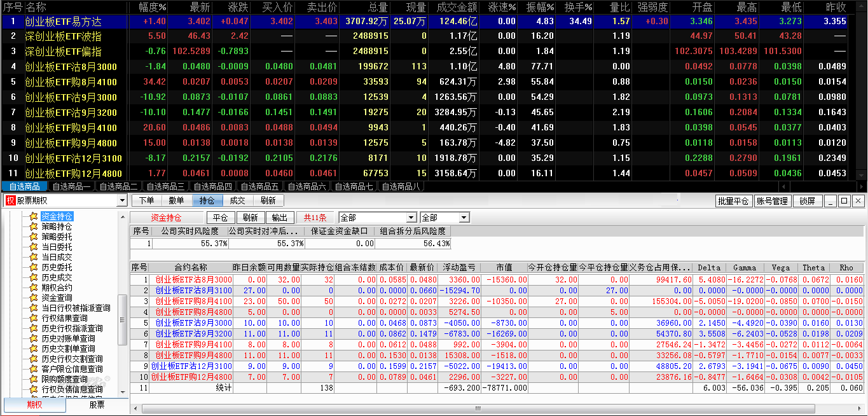Select the 持仓 tab
Screen dimensions: 868x416
click(207, 200)
